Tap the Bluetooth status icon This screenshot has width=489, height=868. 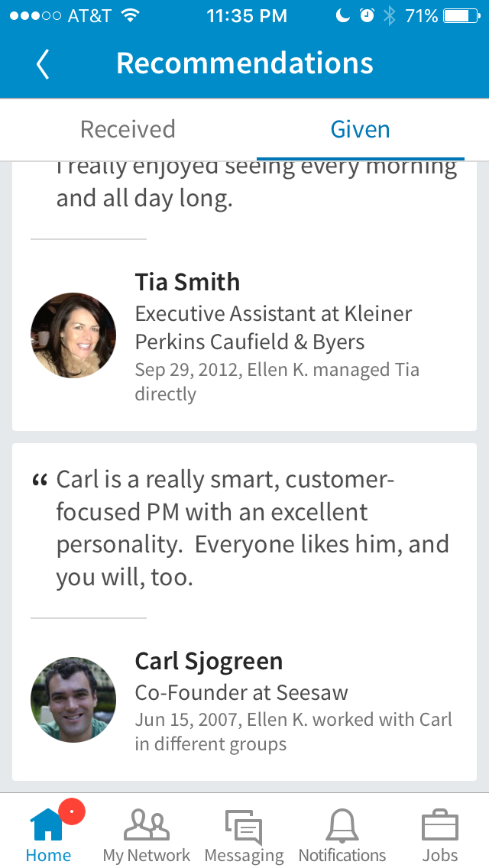[390, 15]
